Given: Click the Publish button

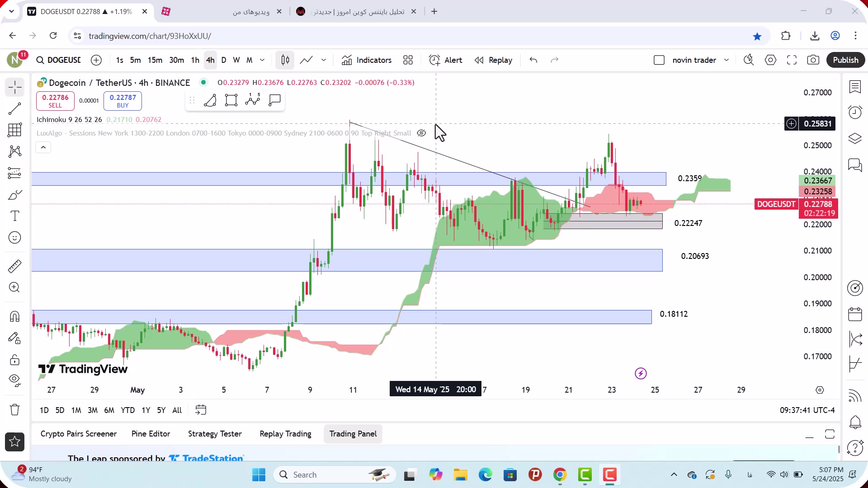Looking at the screenshot, I should pyautogui.click(x=846, y=60).
